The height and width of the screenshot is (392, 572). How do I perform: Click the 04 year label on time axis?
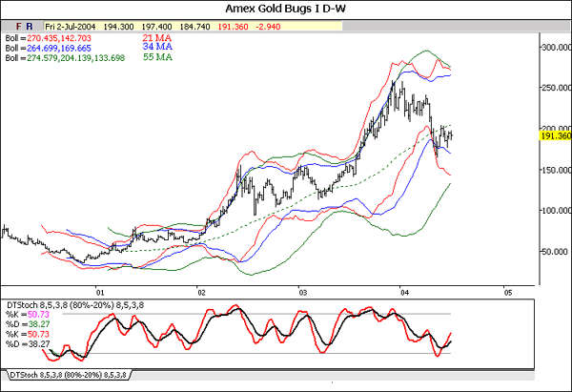pos(404,293)
